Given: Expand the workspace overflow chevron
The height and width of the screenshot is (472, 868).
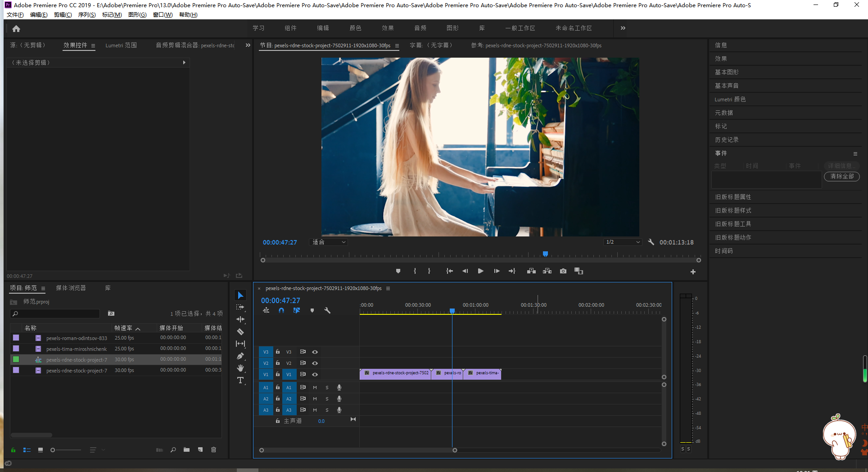Looking at the screenshot, I should (623, 28).
